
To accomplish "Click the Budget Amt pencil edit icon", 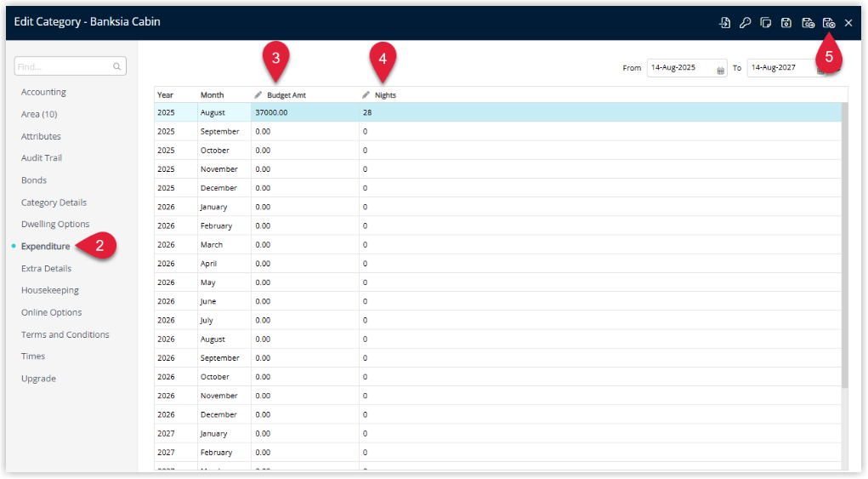I will coord(258,94).
